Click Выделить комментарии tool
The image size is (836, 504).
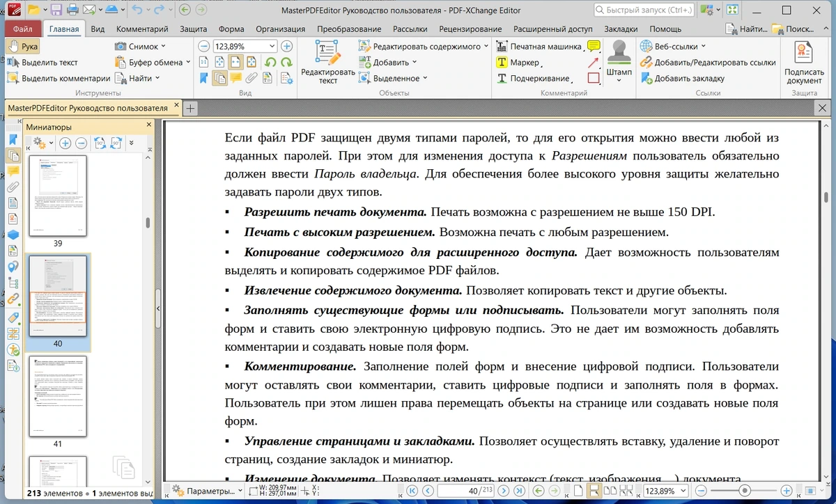(x=59, y=78)
